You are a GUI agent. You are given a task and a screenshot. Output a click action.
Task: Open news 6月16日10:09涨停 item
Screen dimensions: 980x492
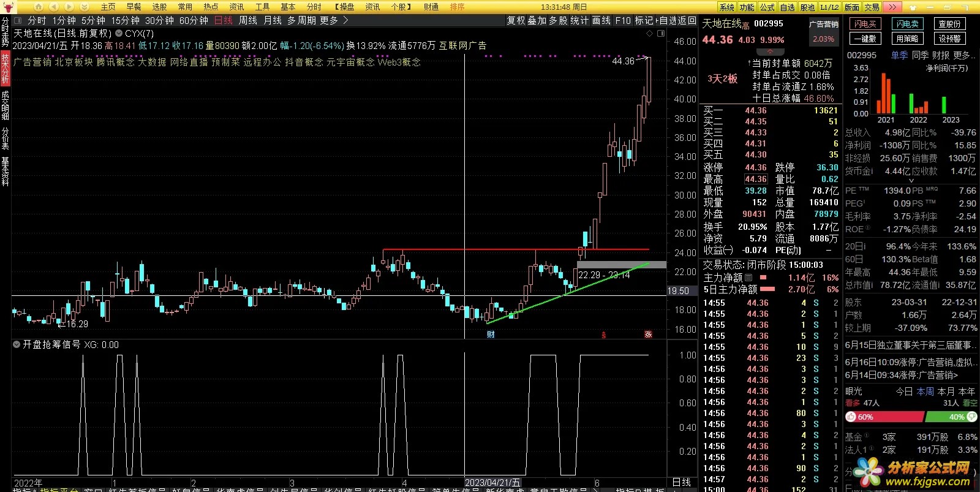(910, 362)
